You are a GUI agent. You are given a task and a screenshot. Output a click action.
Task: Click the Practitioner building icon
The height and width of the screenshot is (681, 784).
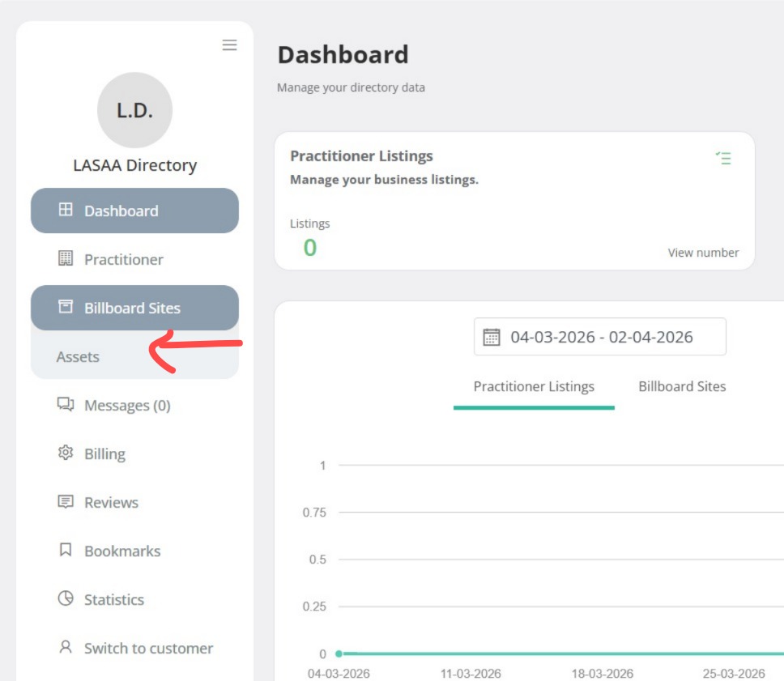pyautogui.click(x=66, y=259)
